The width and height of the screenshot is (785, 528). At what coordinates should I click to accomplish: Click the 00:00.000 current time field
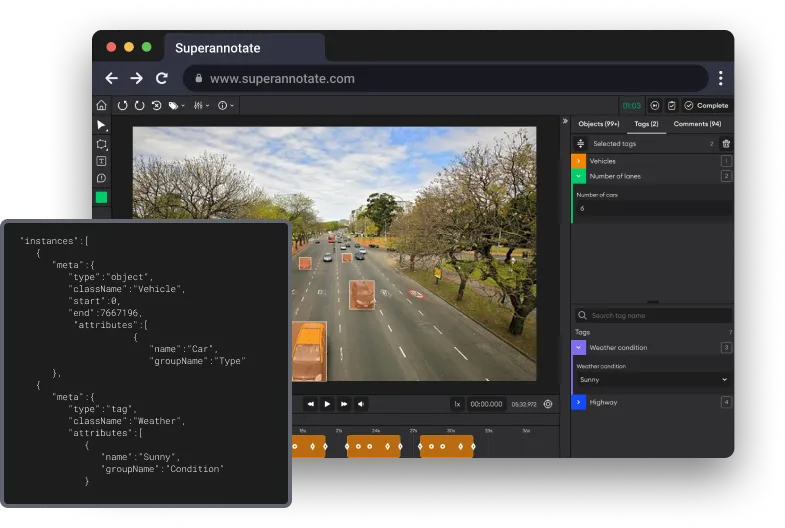pyautogui.click(x=486, y=404)
